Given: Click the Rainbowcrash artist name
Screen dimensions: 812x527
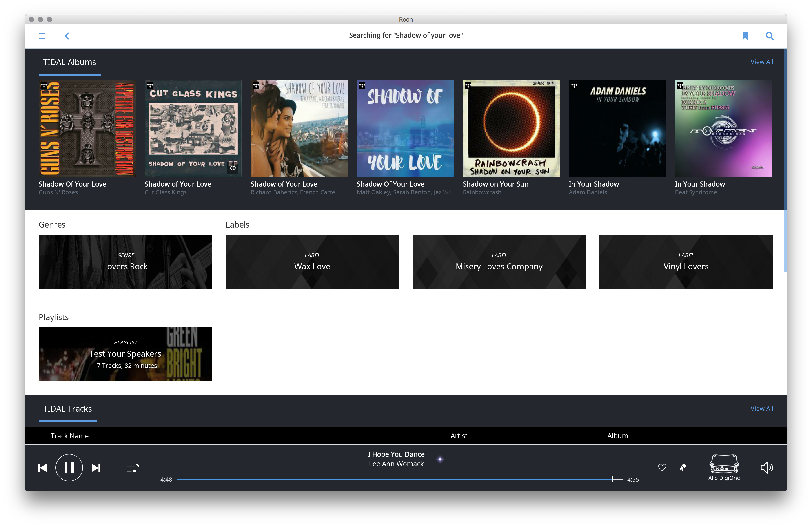Looking at the screenshot, I should [482, 192].
